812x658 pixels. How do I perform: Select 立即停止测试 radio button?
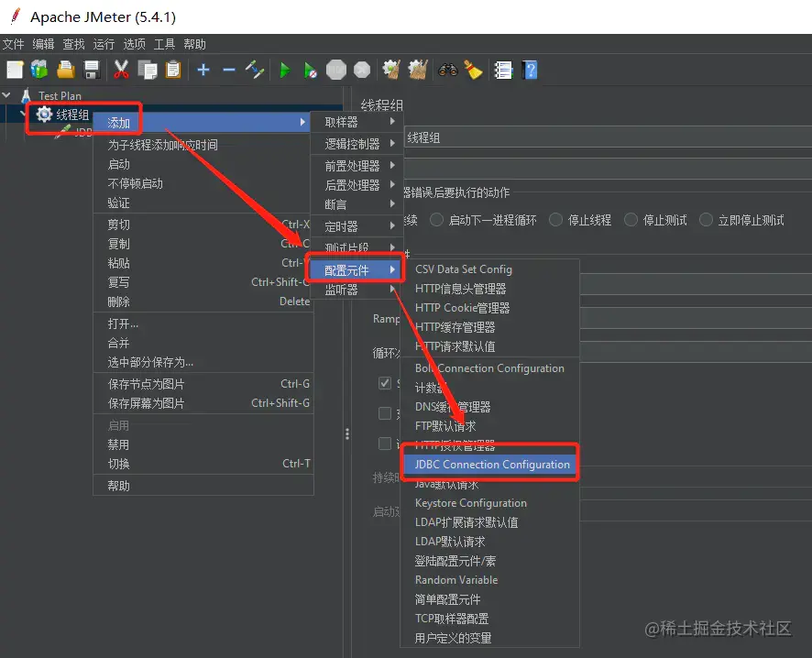point(707,220)
